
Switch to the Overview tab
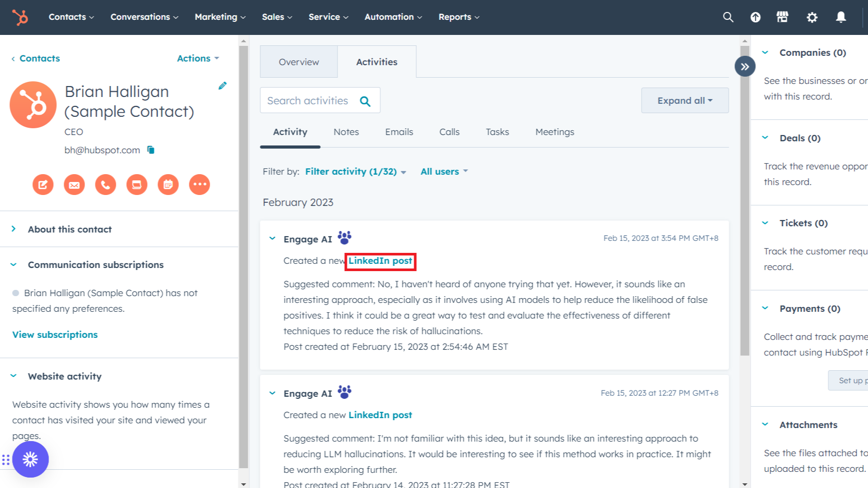pos(298,62)
